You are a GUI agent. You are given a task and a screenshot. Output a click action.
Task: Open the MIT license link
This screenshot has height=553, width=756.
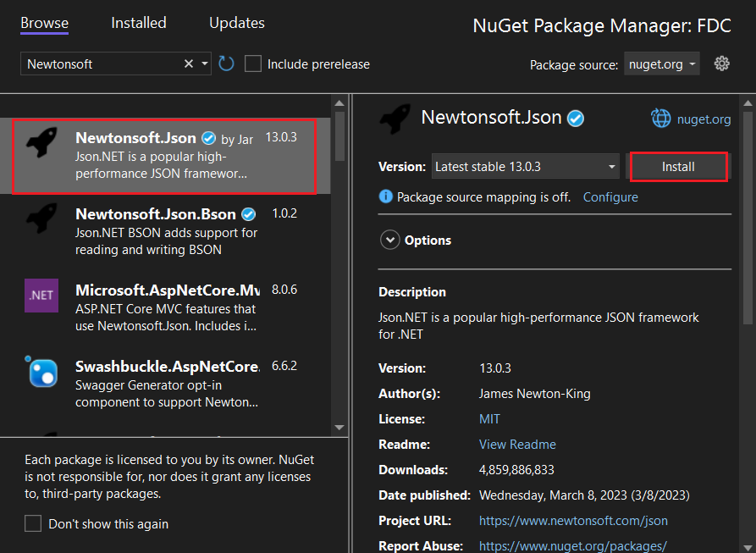[x=489, y=419]
